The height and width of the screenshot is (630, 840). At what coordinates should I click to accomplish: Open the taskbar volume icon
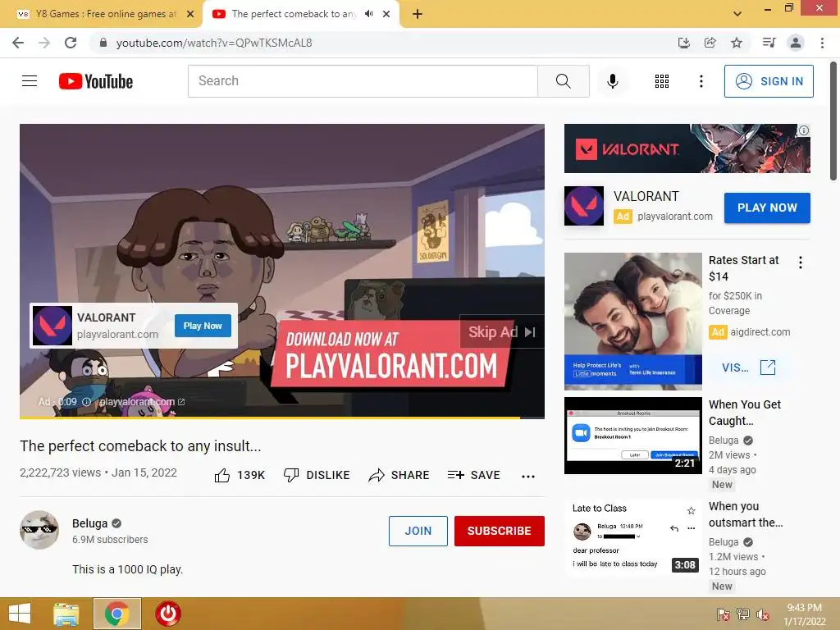[x=763, y=615]
